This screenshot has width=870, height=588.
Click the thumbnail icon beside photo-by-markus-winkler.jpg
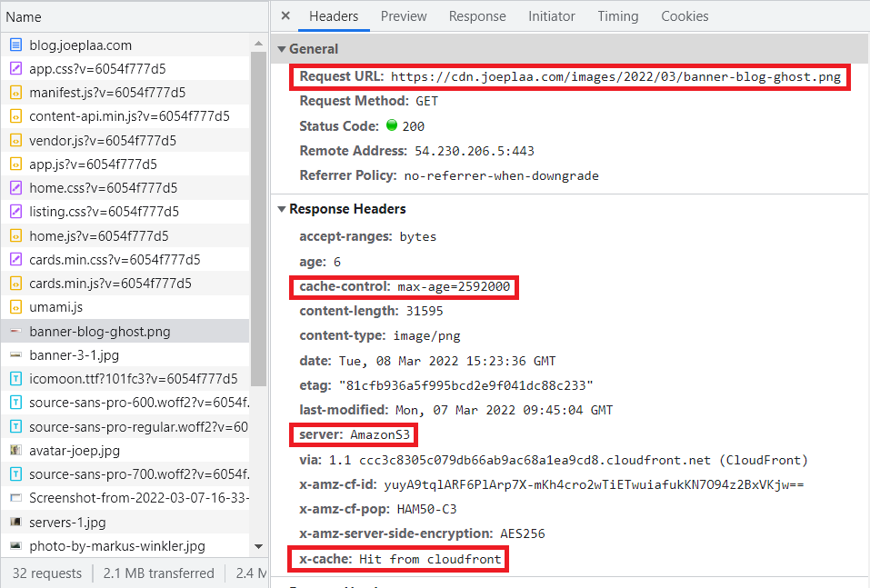pos(16,546)
